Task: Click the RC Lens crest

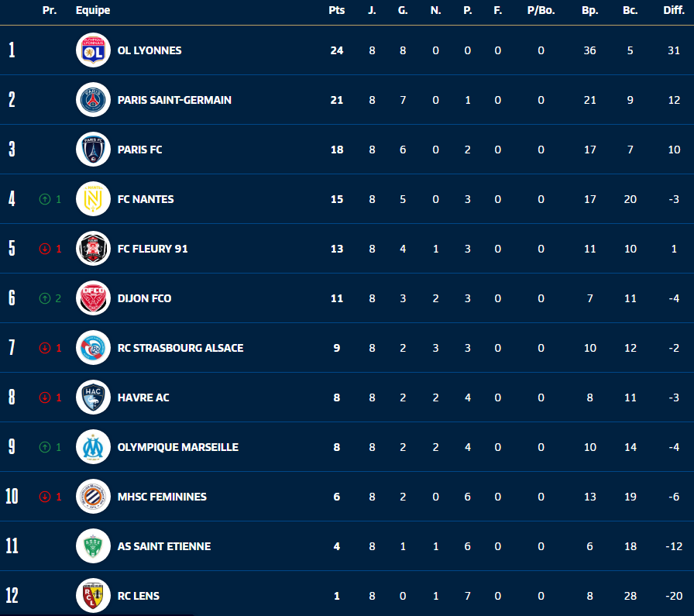Action: point(93,596)
